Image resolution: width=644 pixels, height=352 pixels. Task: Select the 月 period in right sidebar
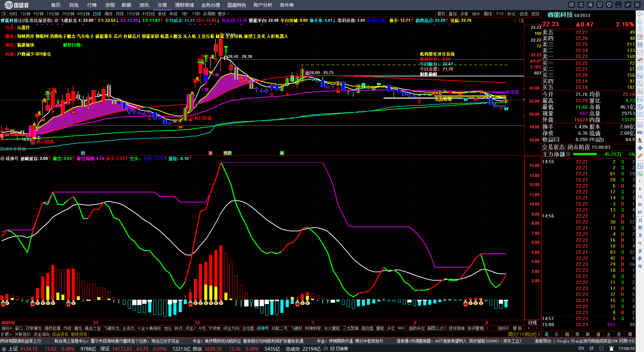[x=640, y=236]
